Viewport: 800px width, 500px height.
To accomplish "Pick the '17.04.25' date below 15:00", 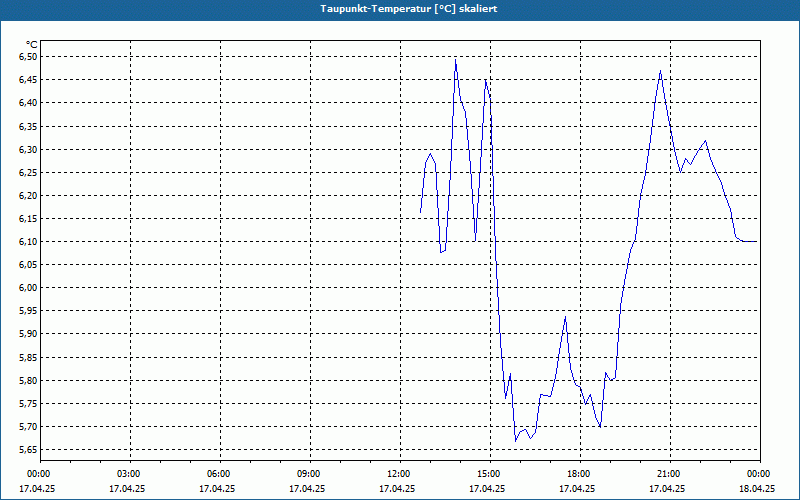I will click(x=487, y=489).
